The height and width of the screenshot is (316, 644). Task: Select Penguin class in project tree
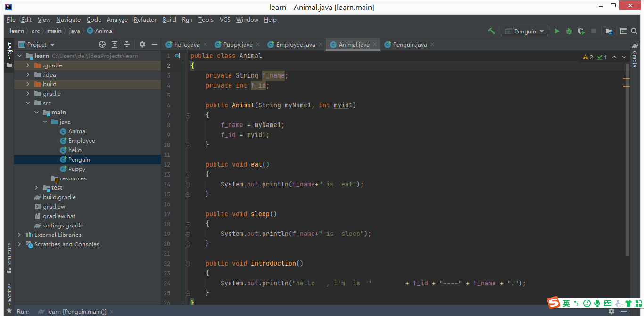click(x=87, y=160)
